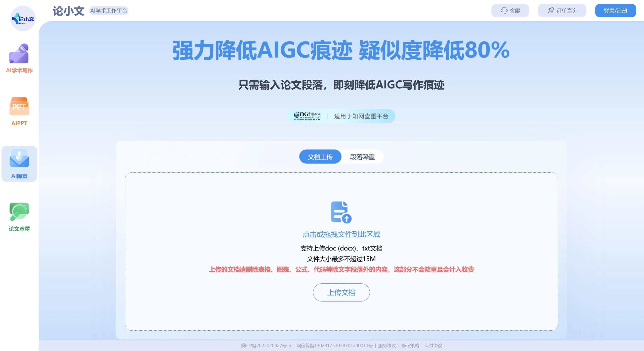This screenshot has height=351, width=644.
Task: Click the 登录/注册 button
Action: click(615, 10)
